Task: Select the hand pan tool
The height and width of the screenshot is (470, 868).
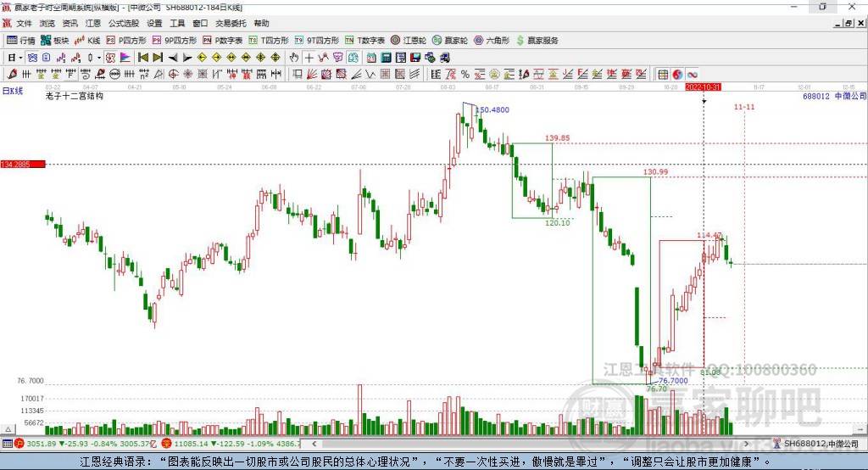Action: (x=294, y=58)
